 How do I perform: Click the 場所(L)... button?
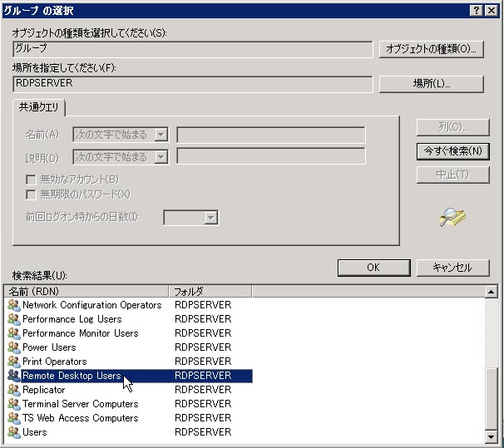(432, 84)
